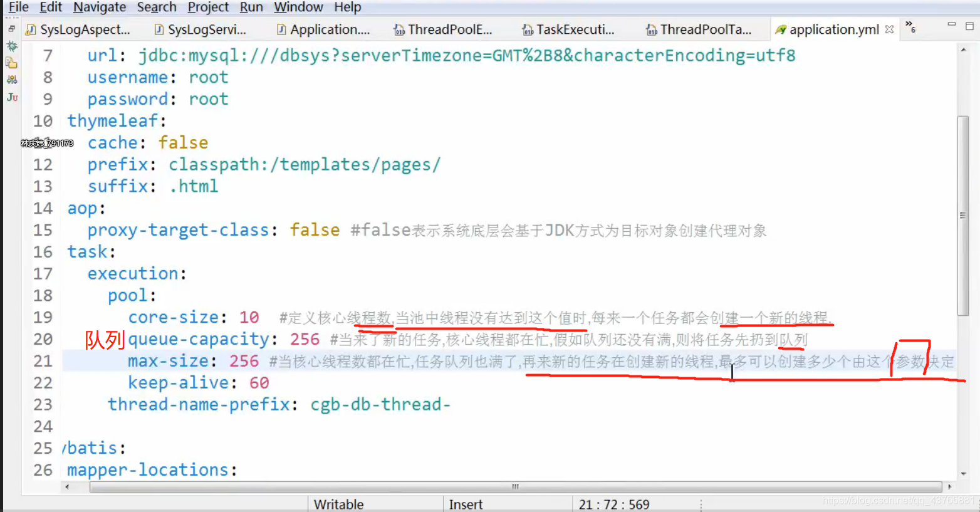Click the Java file icon on Application tab
Viewport: 980px width, 512px height.
(x=281, y=29)
